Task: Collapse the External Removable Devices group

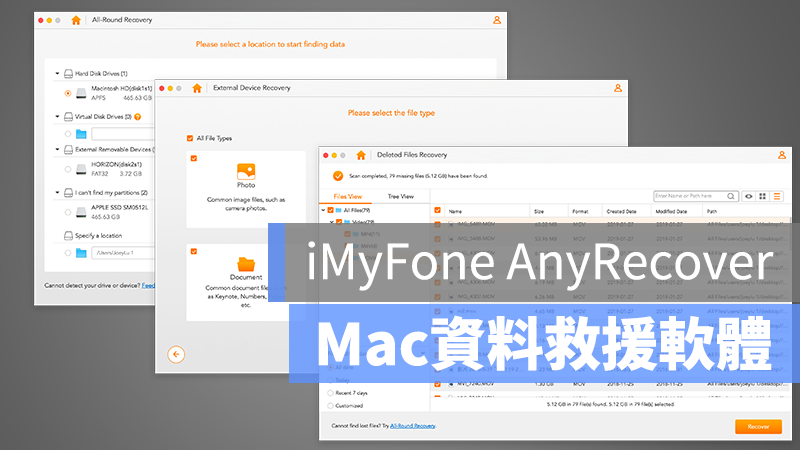Action: pyautogui.click(x=57, y=149)
